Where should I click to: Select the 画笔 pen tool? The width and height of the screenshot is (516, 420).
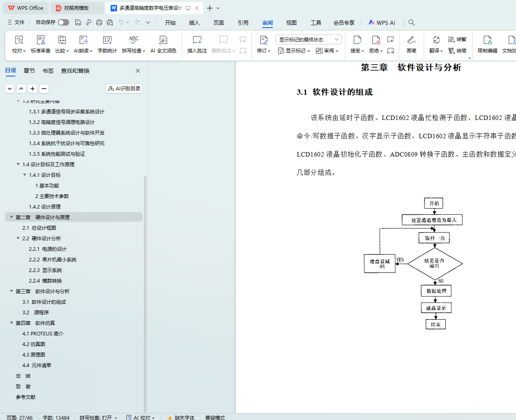point(411,40)
